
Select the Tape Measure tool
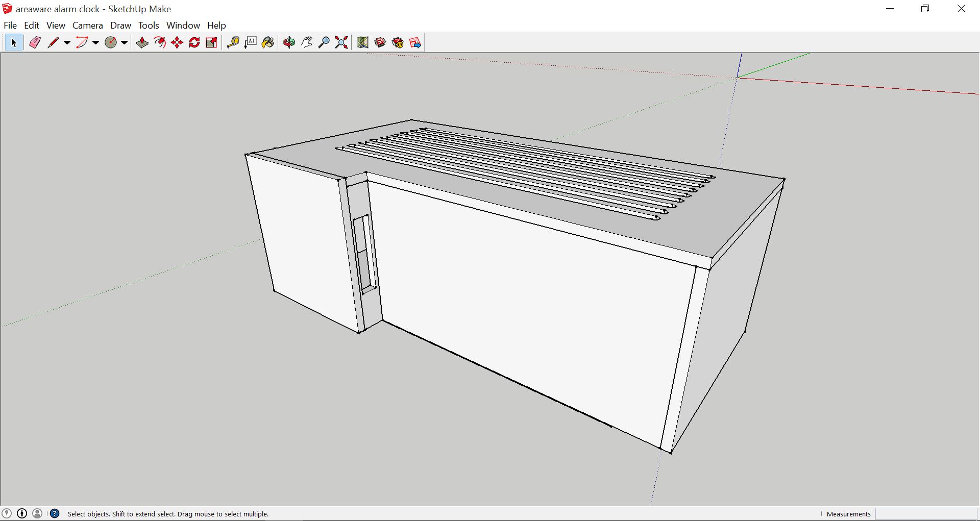point(233,43)
